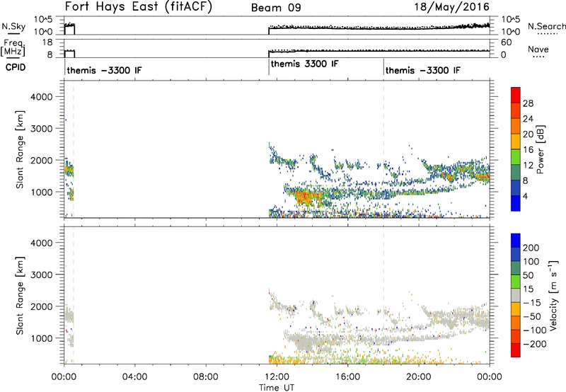Click the strong orange backscatter patch in the power panel
This screenshot has width=566, height=392.
click(x=307, y=197)
